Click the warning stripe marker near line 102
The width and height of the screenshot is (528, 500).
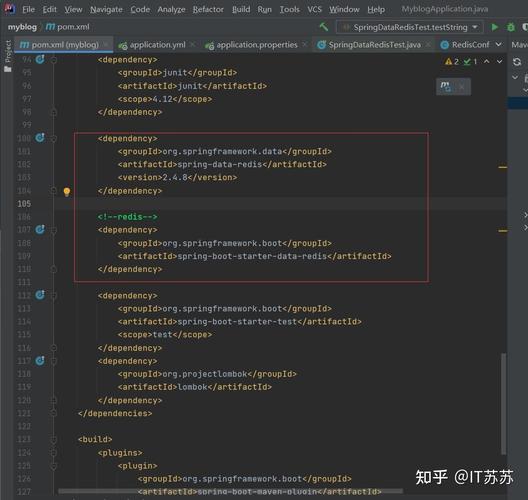tap(502, 167)
